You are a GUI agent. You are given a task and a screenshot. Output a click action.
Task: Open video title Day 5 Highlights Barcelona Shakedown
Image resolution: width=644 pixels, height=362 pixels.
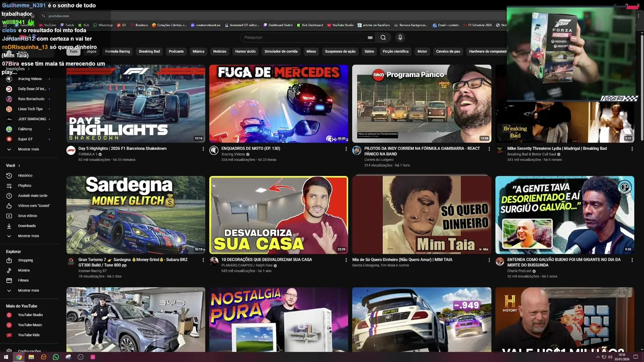pyautogui.click(x=122, y=149)
